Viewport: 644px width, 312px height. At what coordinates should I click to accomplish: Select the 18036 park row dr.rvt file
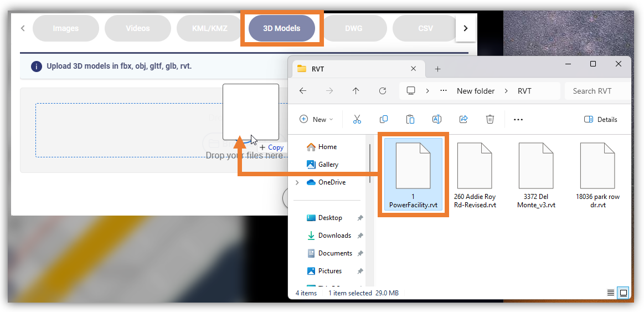coord(597,176)
